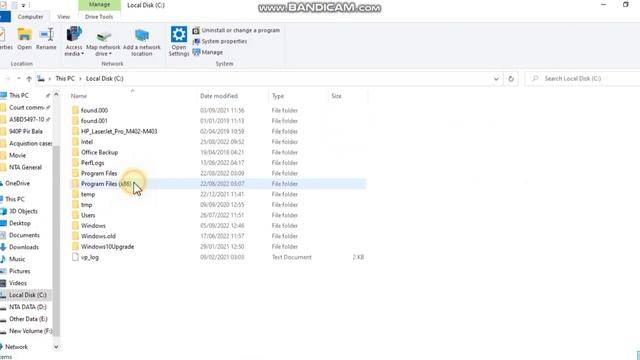Switch to the Computer ribbon tab
This screenshot has width=640, height=360.
coord(30,17)
